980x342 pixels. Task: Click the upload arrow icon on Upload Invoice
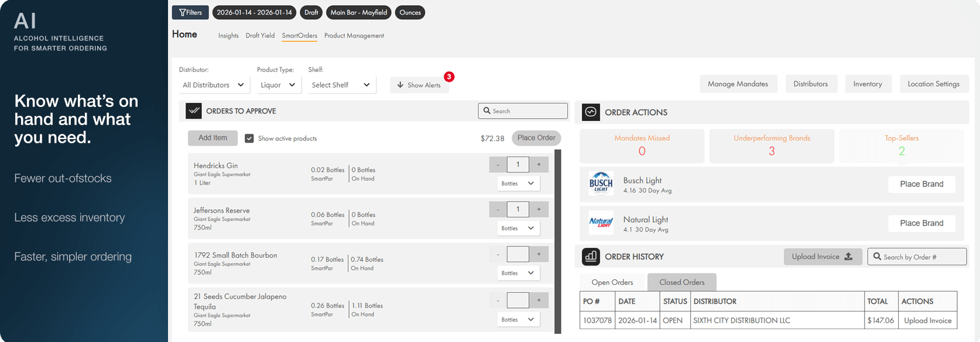pyautogui.click(x=848, y=257)
